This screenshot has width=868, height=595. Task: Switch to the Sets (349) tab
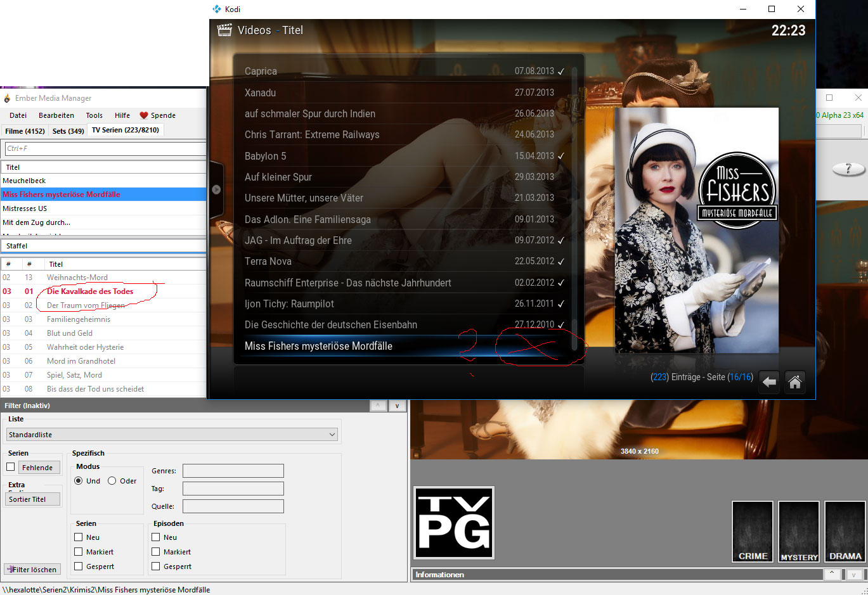coord(68,131)
